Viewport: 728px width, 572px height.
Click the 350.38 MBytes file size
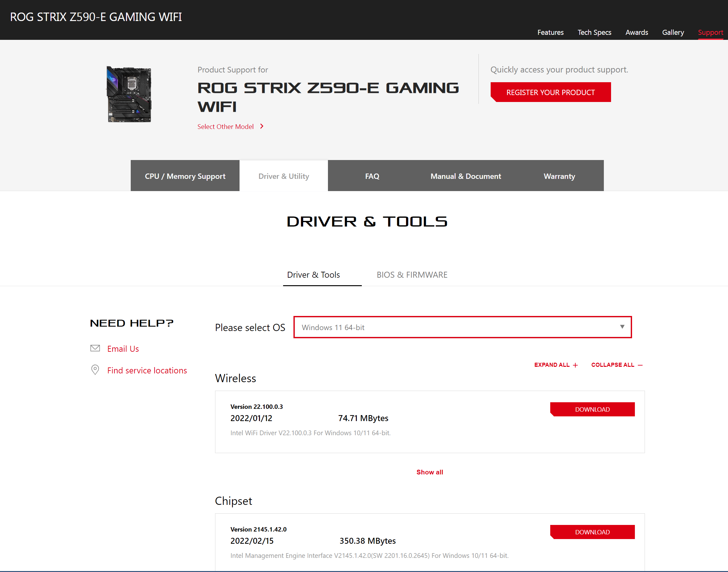[x=367, y=541]
